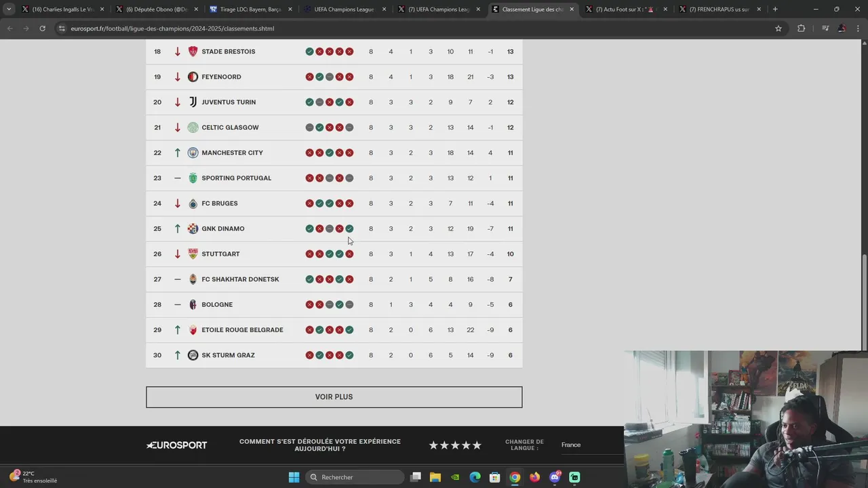Viewport: 868px width, 488px height.
Task: Click the Bologne team name
Action: click(217, 304)
